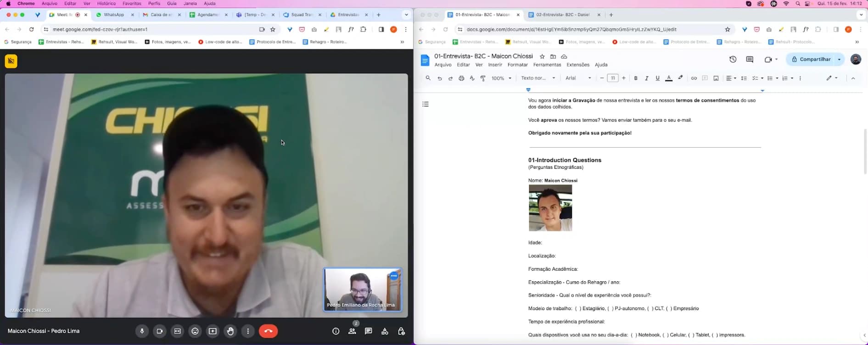The image size is (868, 345).
Task: Open highlight color picker
Action: pos(680,78)
